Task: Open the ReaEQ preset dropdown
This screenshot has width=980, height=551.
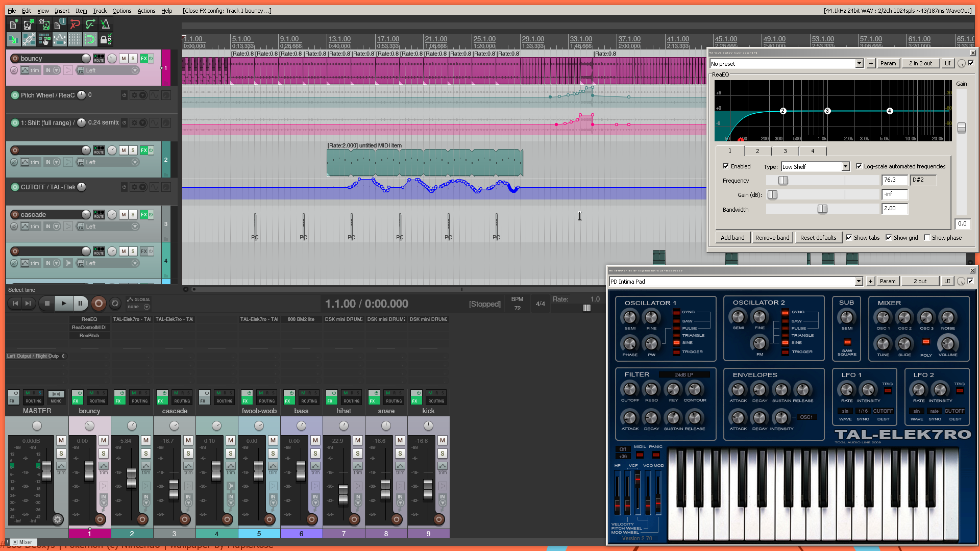Action: coord(859,64)
